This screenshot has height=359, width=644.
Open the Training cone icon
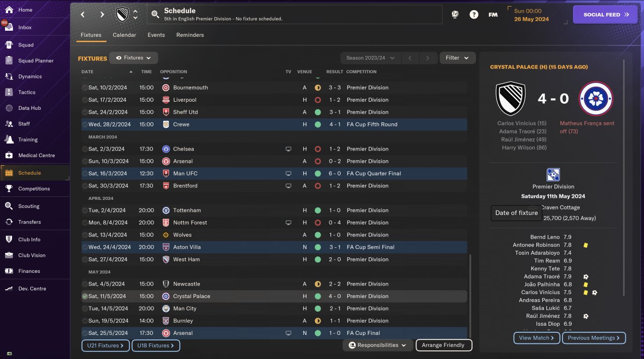pos(9,139)
